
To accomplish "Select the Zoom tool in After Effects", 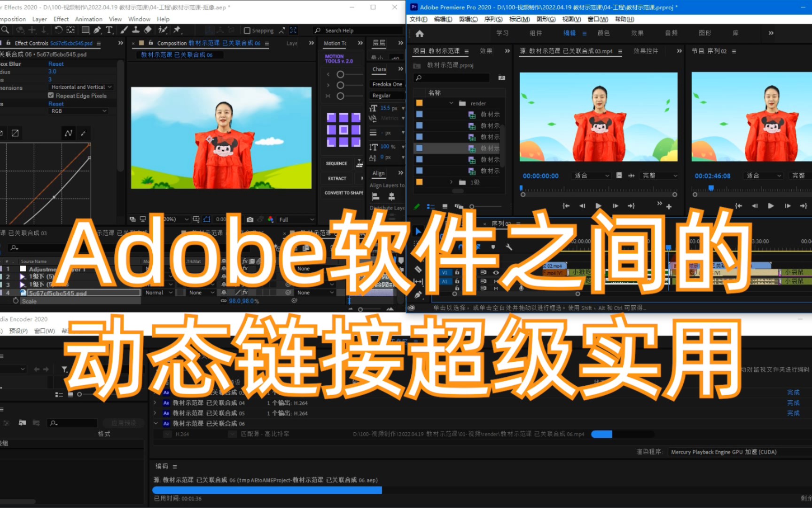I will pos(5,30).
